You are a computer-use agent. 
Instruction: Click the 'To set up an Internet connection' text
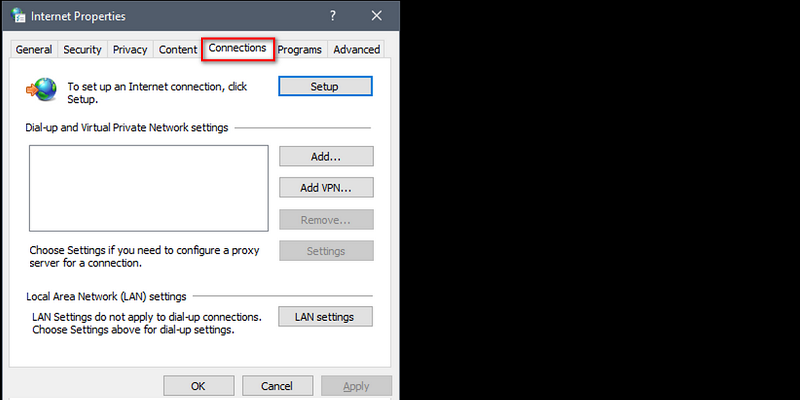pos(157,93)
